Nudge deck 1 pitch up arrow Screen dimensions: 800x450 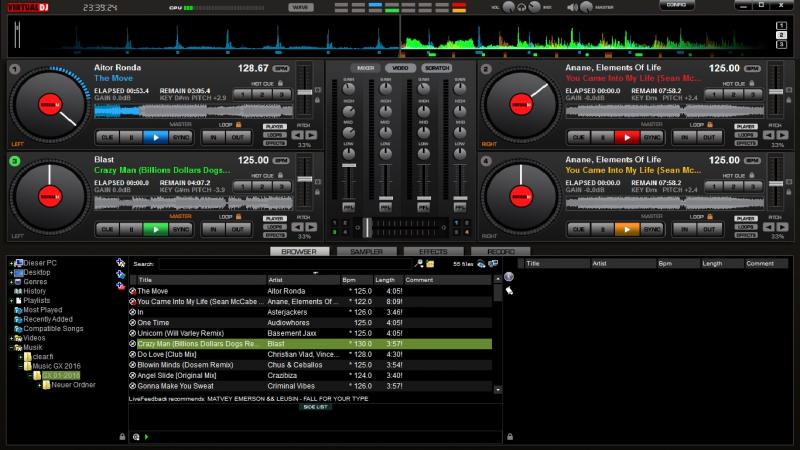(311, 135)
